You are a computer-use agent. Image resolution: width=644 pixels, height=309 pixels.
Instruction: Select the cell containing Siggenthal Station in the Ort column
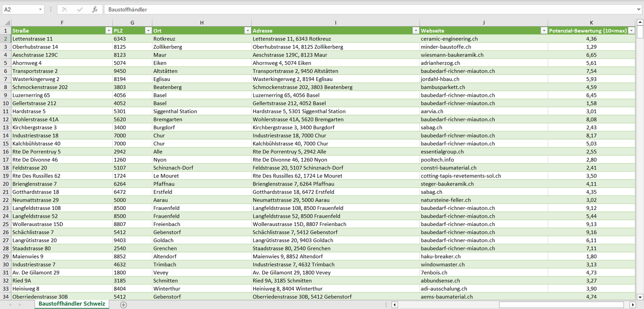click(x=201, y=111)
